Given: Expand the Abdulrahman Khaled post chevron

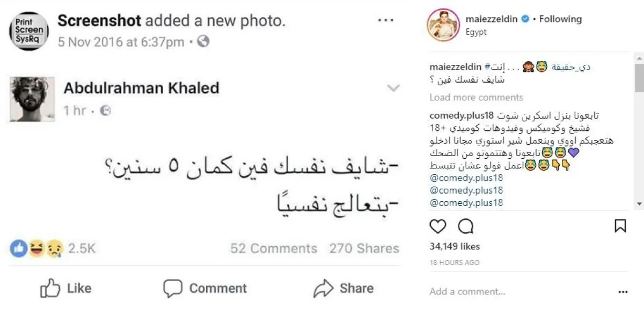Looking at the screenshot, I should pyautogui.click(x=393, y=88).
